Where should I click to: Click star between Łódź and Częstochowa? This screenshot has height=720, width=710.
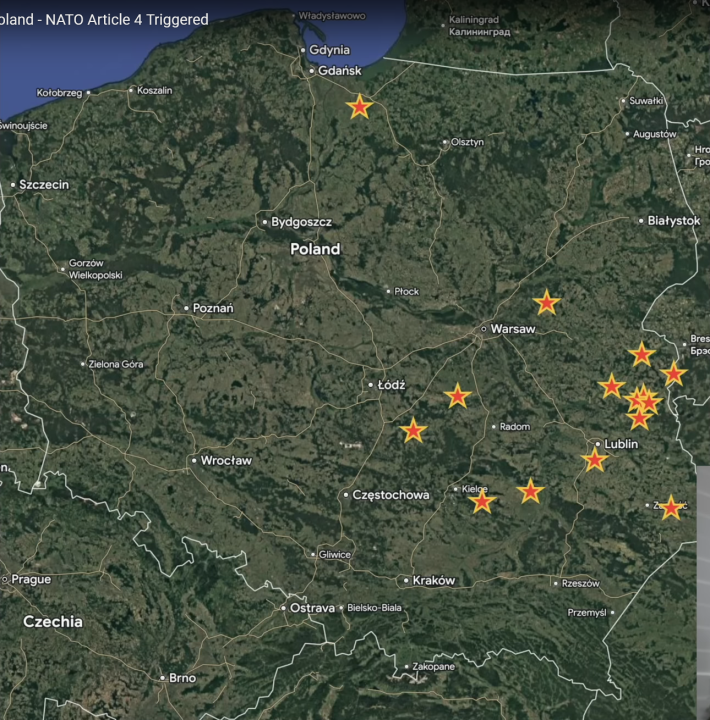pyautogui.click(x=413, y=430)
